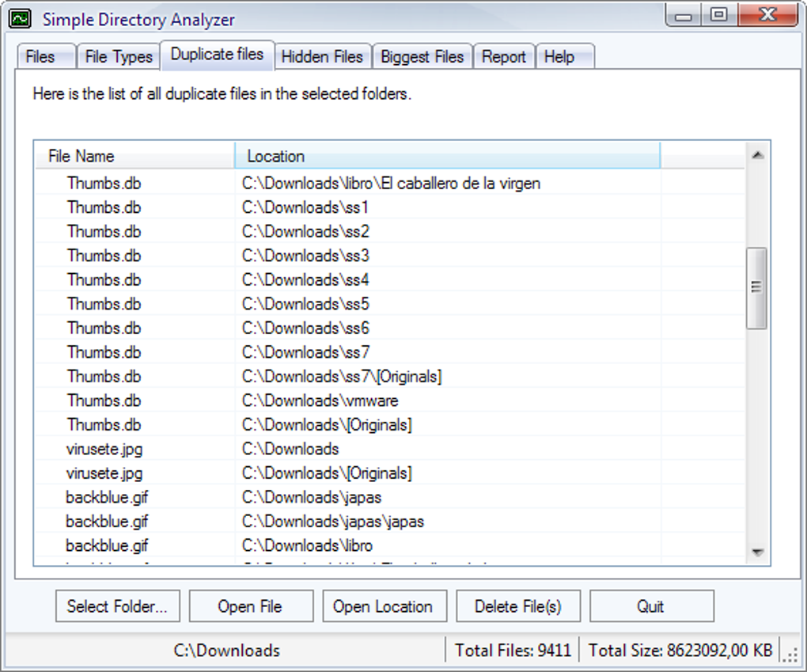Switch to the Hidden Files tab
Screen dimensions: 807x672
[x=322, y=56]
